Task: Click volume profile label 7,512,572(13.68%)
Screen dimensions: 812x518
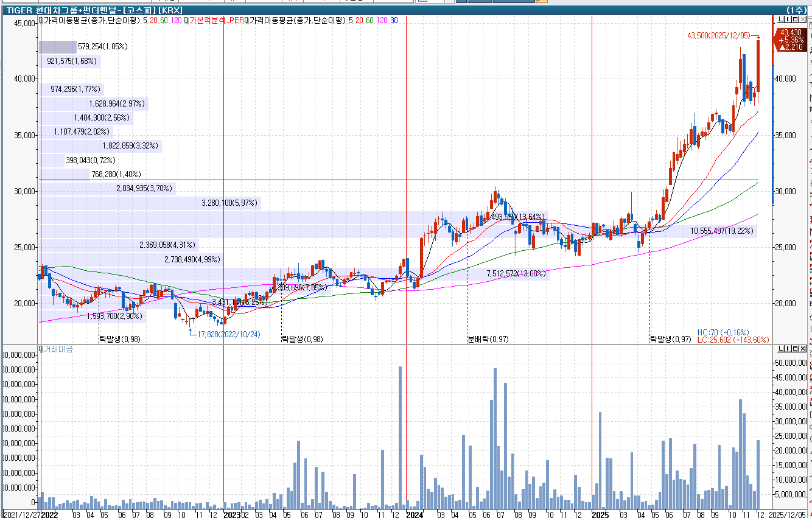Action: 516,274
